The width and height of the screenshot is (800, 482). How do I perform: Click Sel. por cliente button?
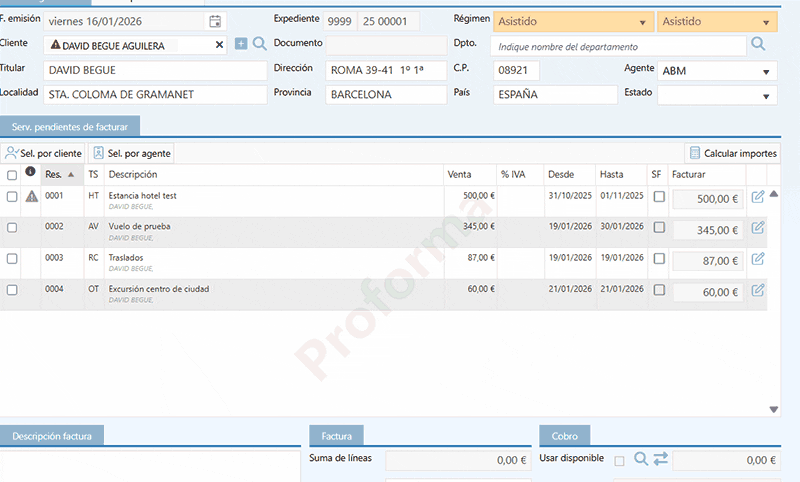43,153
